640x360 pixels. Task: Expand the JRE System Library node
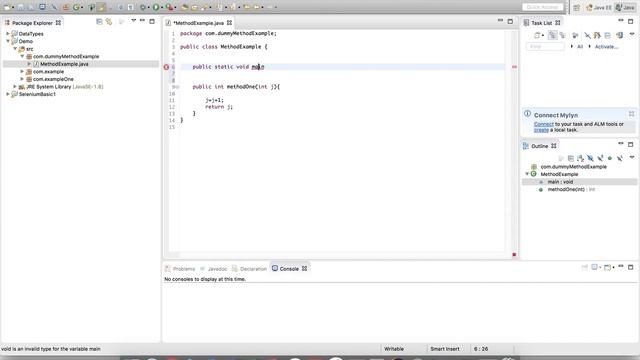coord(15,87)
